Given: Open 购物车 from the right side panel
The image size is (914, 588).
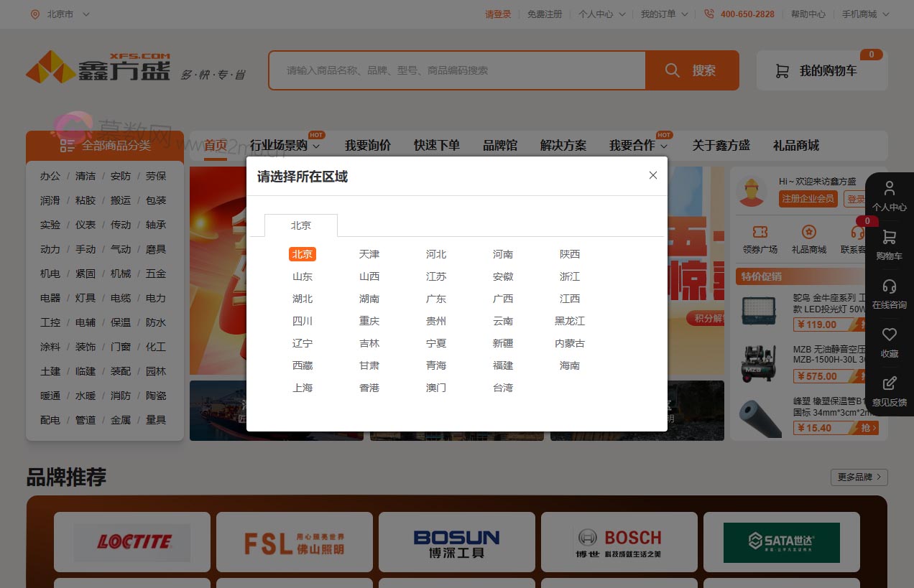Looking at the screenshot, I should tap(889, 245).
